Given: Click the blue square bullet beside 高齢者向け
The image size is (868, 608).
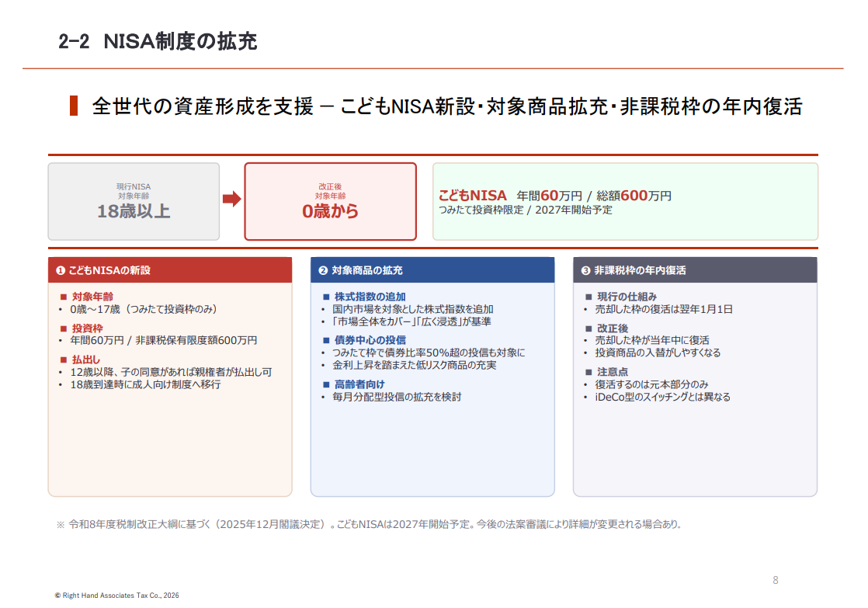Looking at the screenshot, I should 326,384.
